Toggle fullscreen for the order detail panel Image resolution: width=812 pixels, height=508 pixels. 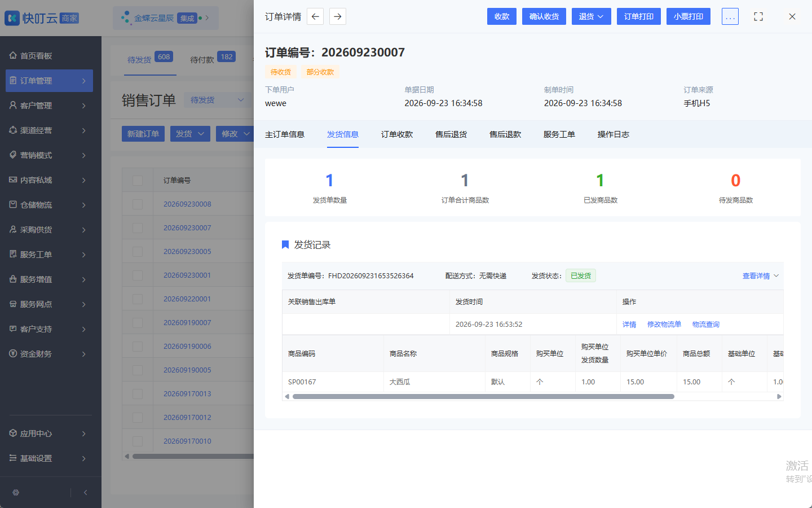click(758, 16)
